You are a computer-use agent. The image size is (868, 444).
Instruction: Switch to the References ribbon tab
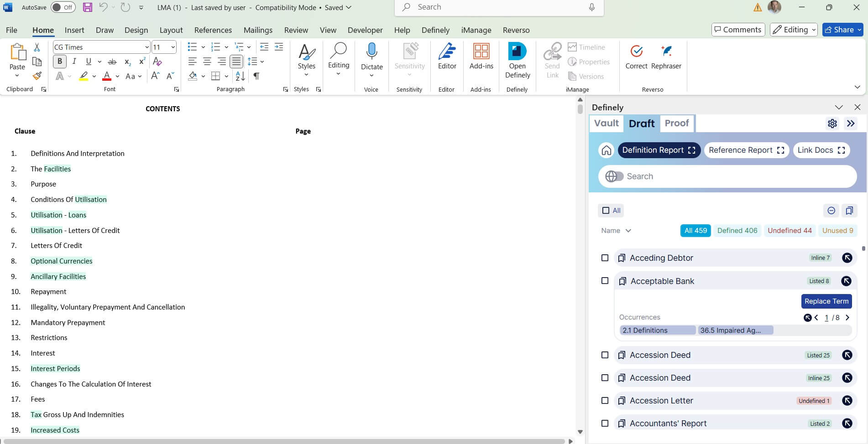(213, 30)
